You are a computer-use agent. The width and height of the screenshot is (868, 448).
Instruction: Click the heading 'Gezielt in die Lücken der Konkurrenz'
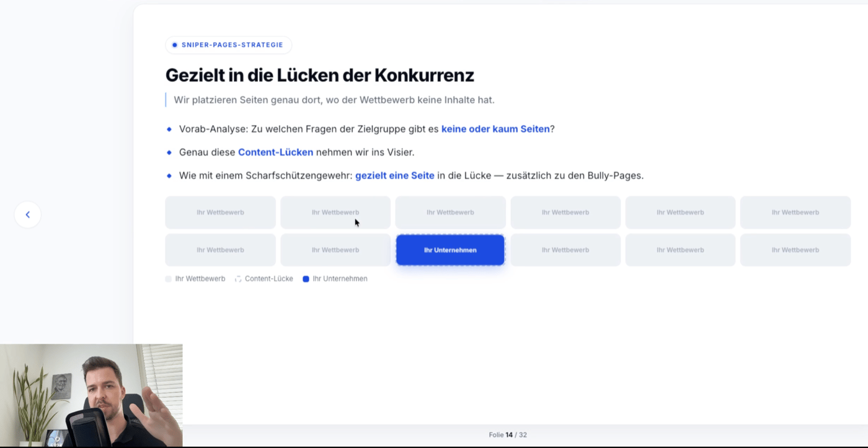(x=320, y=75)
